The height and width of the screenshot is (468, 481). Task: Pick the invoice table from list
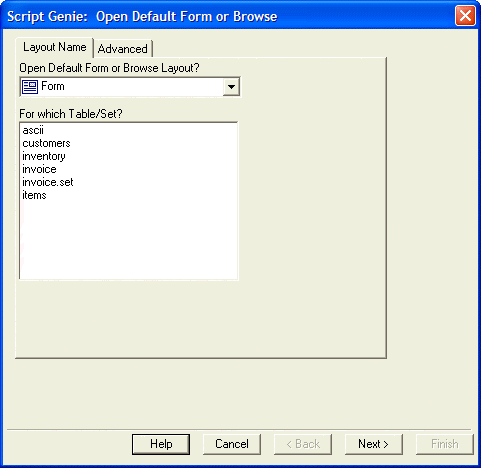pos(39,169)
